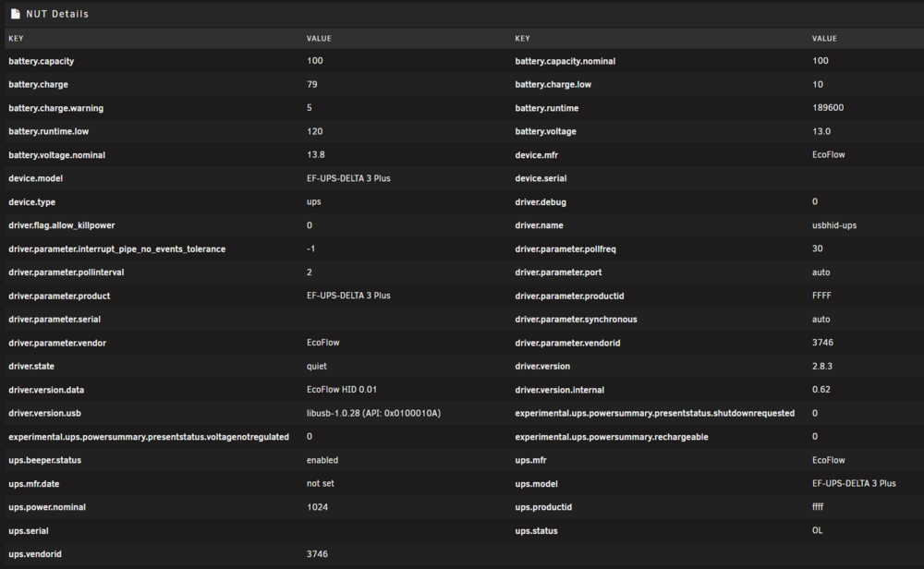
Task: Select the ups.power.nominal key
Action: pyautogui.click(x=47, y=507)
